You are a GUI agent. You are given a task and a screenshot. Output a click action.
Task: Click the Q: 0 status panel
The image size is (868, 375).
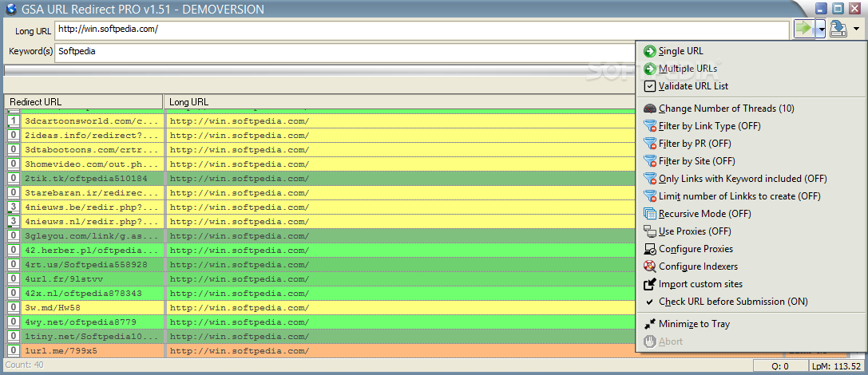pos(779,366)
